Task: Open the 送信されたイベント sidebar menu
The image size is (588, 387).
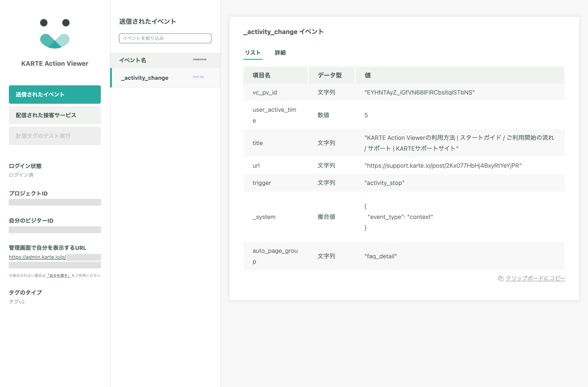Action: [55, 94]
